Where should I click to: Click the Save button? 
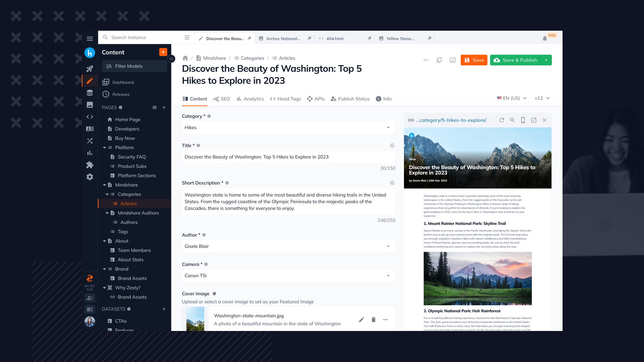tap(474, 60)
